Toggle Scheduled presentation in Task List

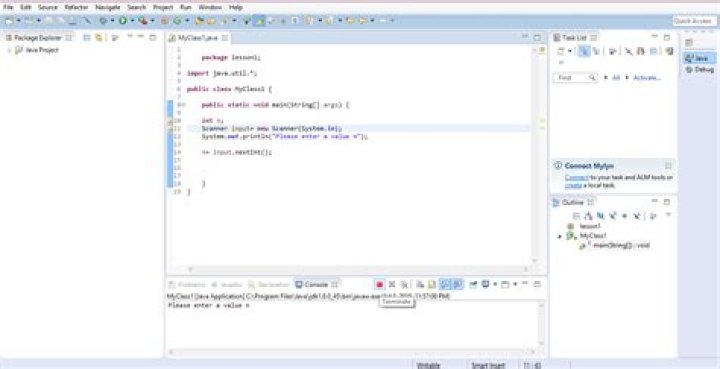click(x=596, y=51)
